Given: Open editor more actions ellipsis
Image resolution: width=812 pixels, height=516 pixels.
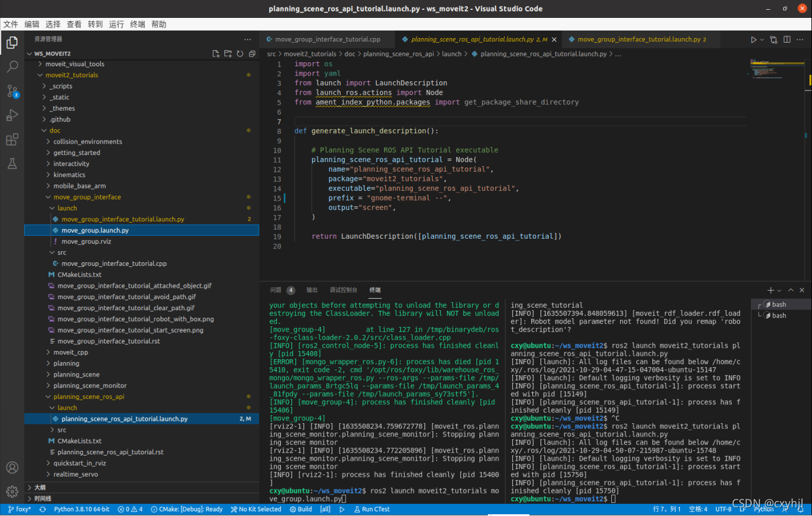Looking at the screenshot, I should (x=800, y=40).
